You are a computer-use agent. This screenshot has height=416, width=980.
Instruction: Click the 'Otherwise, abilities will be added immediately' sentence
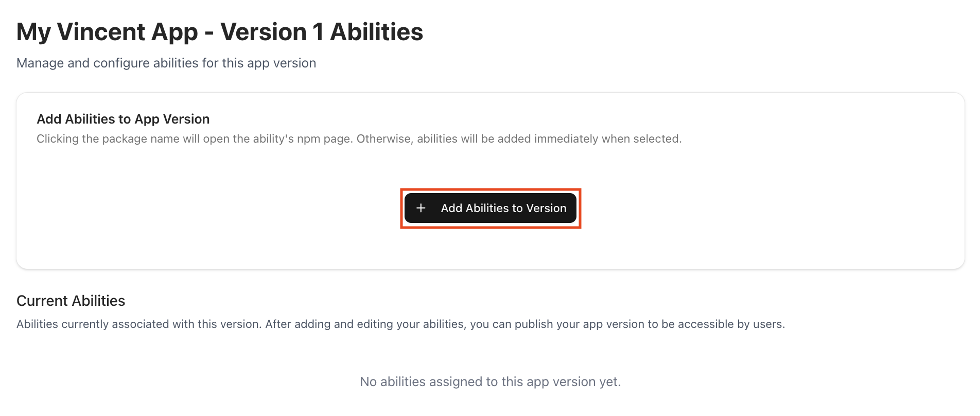click(519, 139)
